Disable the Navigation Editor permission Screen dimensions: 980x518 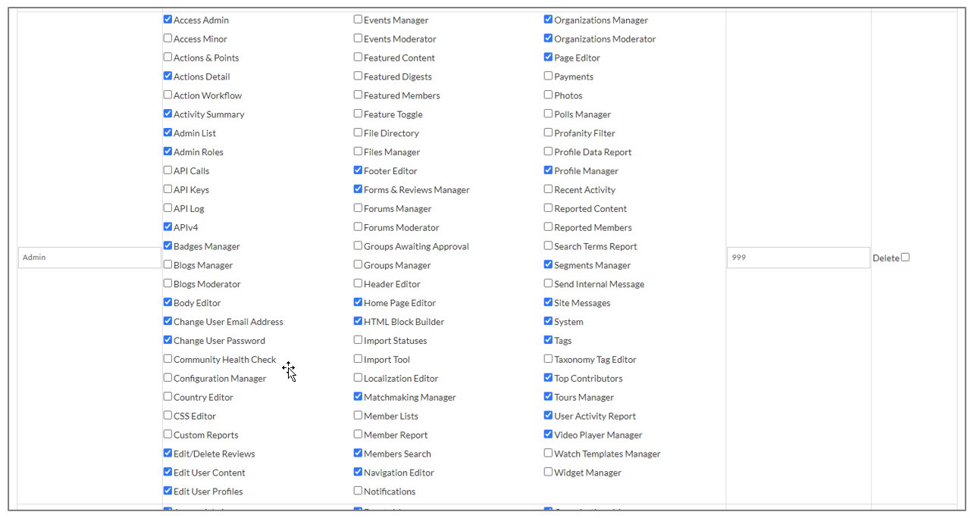click(x=358, y=472)
